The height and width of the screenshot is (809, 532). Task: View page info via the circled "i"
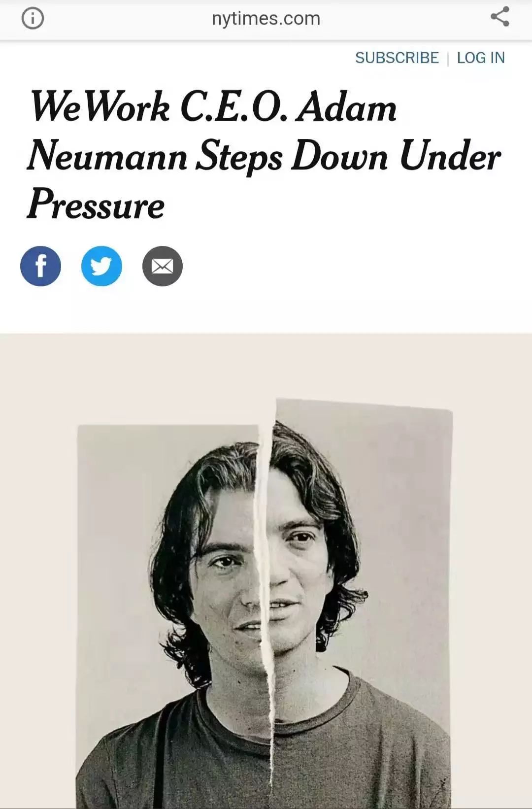[x=33, y=19]
